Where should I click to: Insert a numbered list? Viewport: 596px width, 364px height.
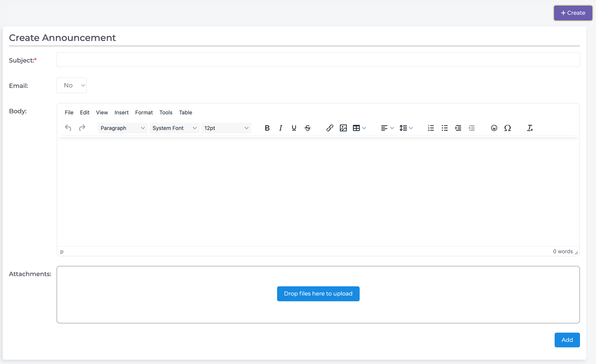tap(431, 128)
